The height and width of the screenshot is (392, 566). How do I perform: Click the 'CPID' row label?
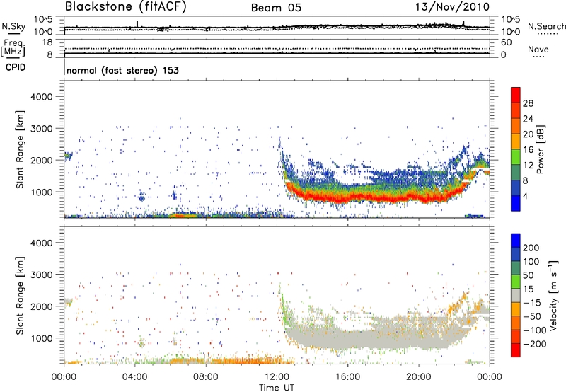point(16,67)
